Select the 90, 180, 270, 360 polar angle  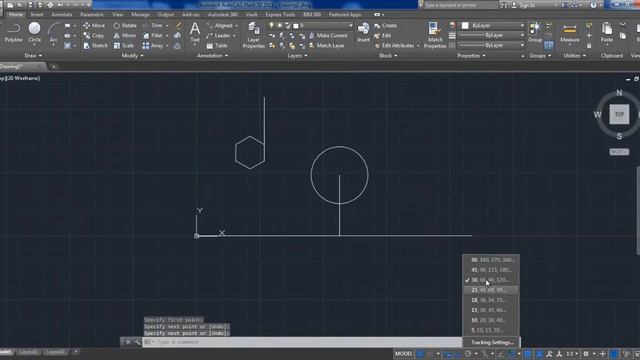[x=491, y=260]
